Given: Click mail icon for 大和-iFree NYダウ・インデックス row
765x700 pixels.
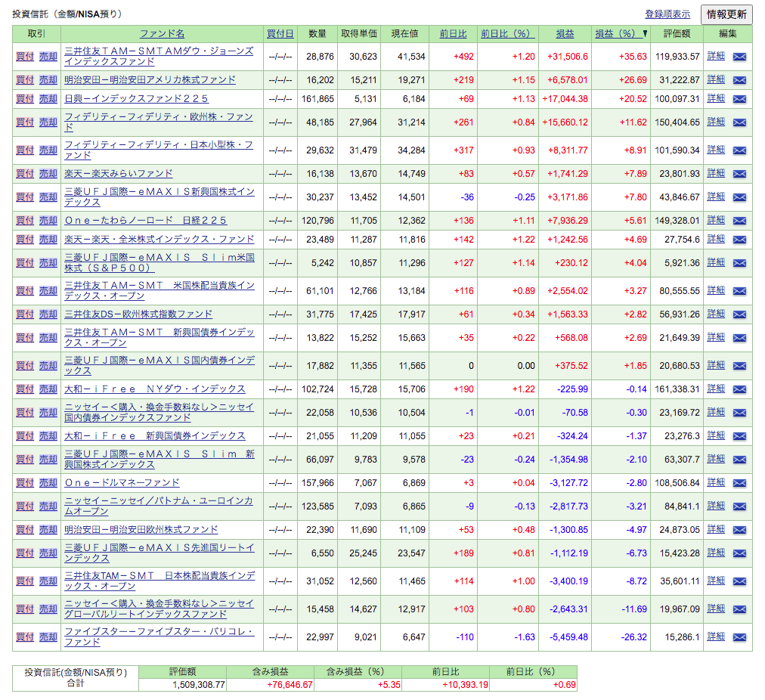Looking at the screenshot, I should pyautogui.click(x=739, y=389).
